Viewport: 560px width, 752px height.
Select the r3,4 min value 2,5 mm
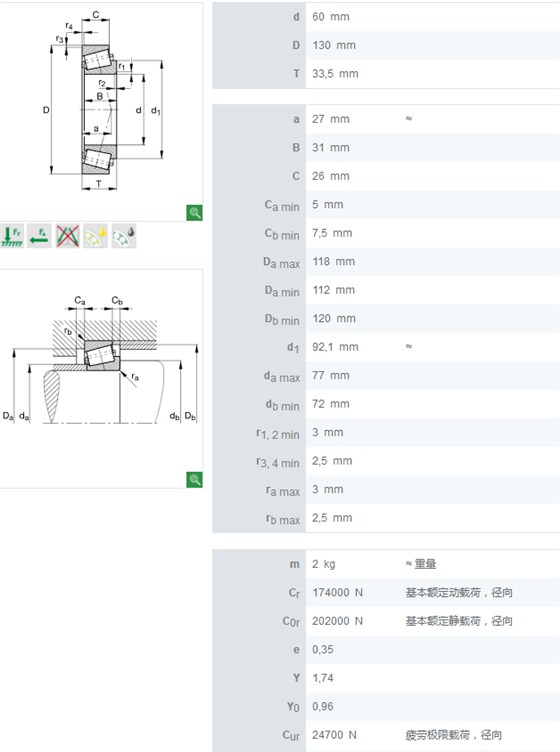332,461
